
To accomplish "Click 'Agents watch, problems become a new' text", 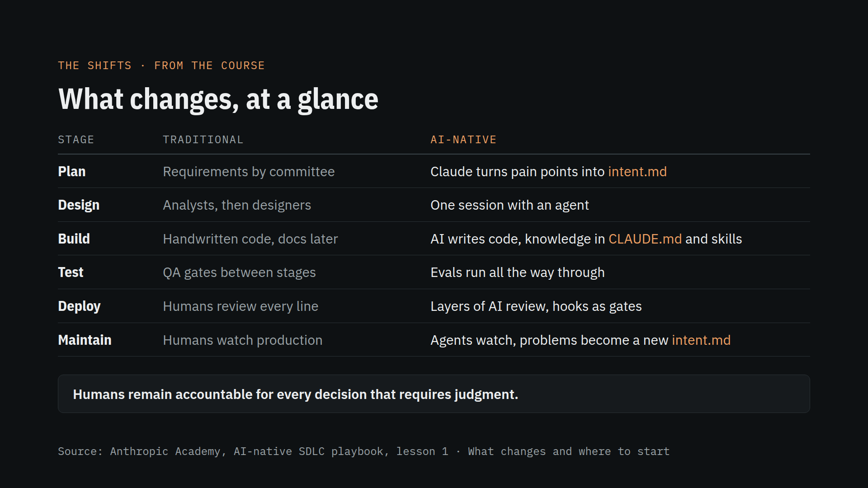I will click(549, 340).
